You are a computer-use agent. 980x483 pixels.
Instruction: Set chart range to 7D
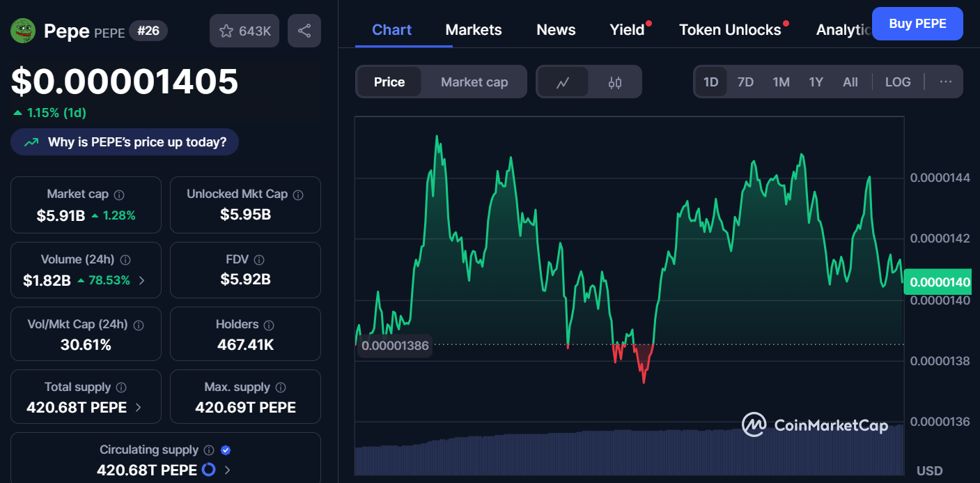click(745, 82)
